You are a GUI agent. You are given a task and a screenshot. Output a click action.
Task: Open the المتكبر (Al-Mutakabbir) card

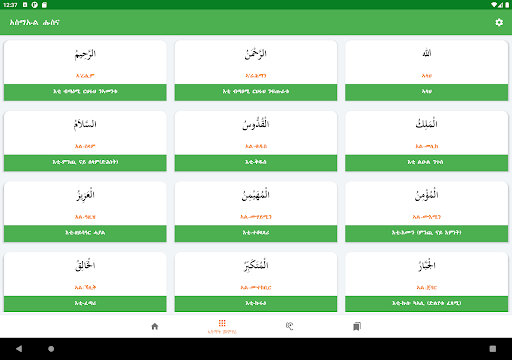pyautogui.click(x=256, y=282)
